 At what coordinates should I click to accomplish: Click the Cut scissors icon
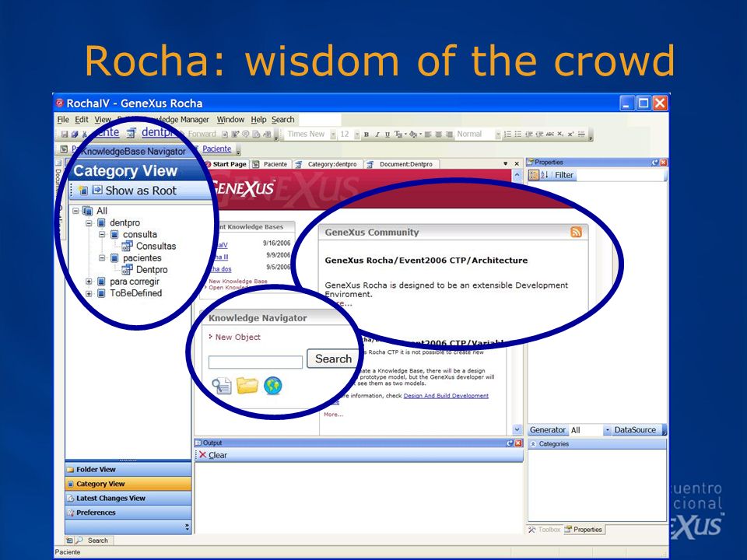click(x=85, y=135)
